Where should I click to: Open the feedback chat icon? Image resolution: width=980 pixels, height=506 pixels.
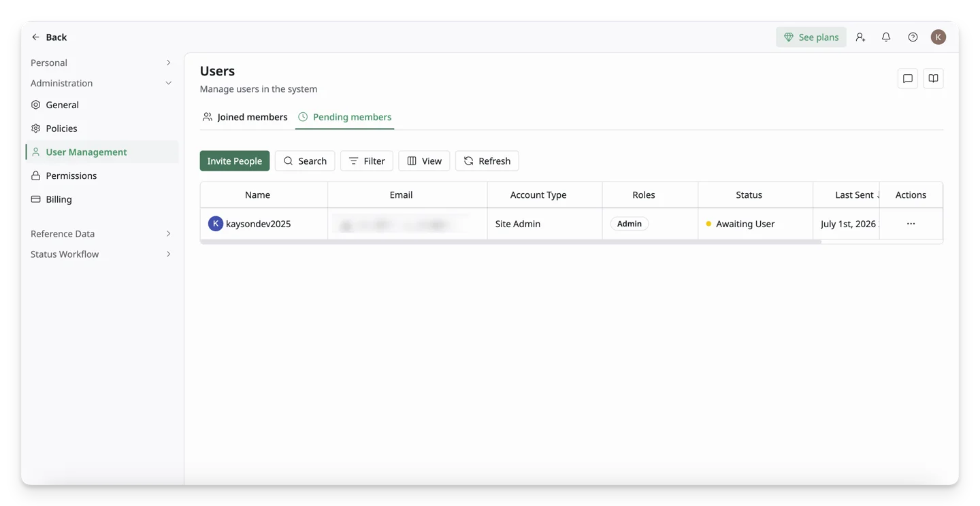[907, 79]
